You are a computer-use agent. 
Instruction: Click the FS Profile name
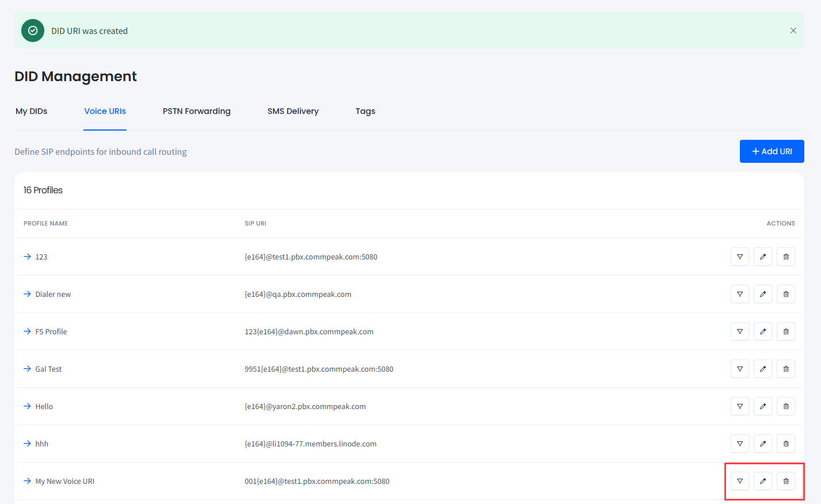point(51,331)
